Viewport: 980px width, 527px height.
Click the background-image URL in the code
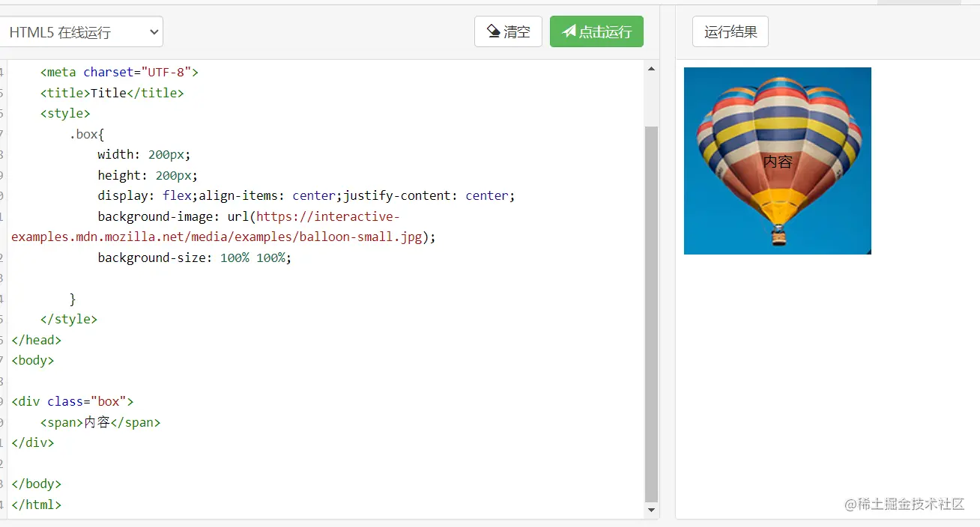click(x=330, y=216)
